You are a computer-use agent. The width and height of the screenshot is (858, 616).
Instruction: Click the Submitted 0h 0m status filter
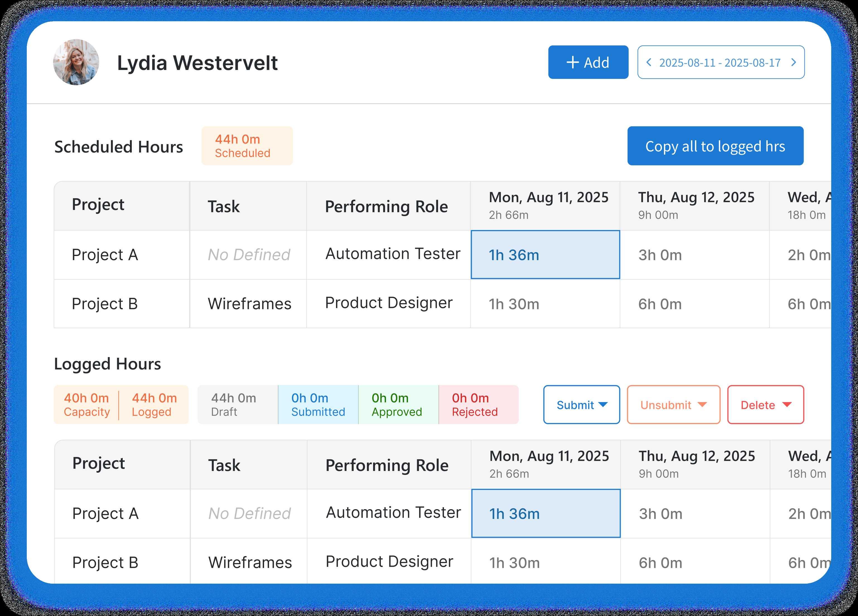pos(318,405)
